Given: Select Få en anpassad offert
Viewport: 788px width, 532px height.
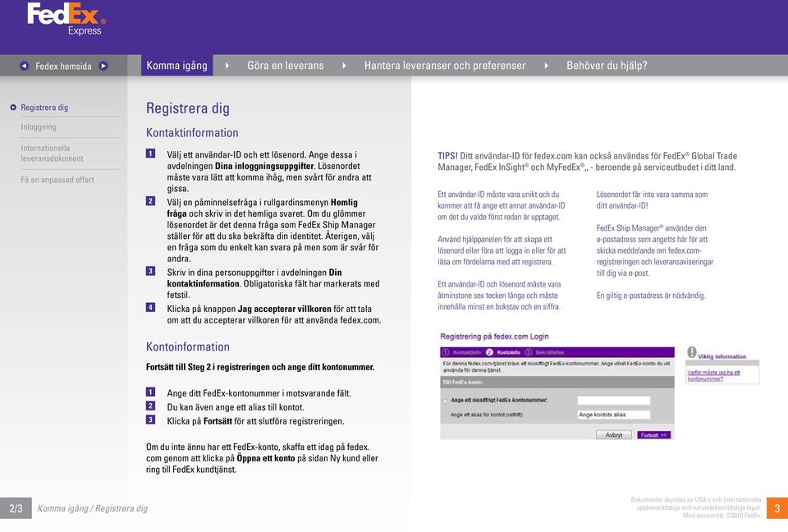Looking at the screenshot, I should (x=57, y=180).
